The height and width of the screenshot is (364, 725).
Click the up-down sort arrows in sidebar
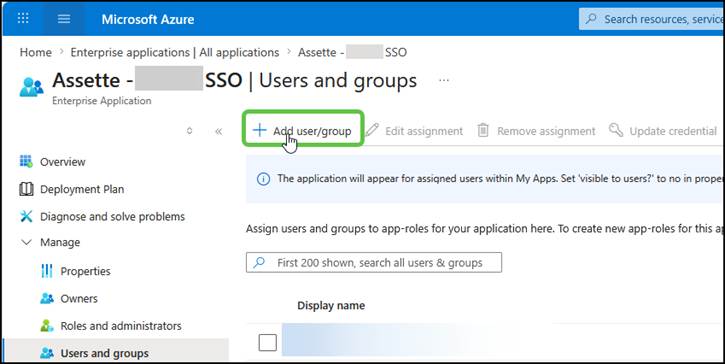tap(189, 131)
